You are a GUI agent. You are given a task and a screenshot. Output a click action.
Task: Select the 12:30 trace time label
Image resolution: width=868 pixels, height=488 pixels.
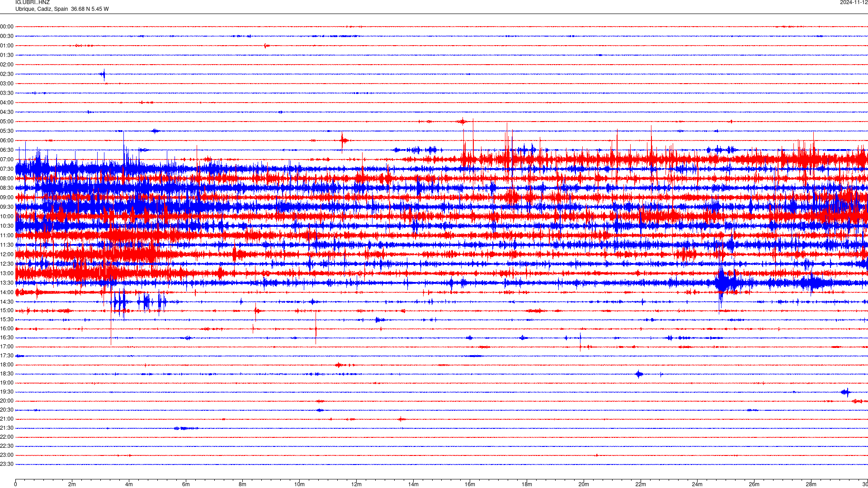(x=7, y=264)
